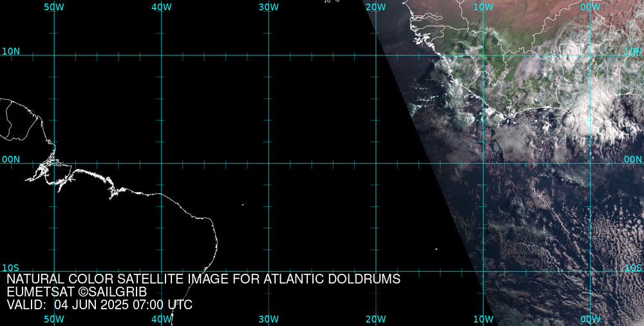Select the 10W label along the bottom edge
This screenshot has width=644, height=326.
point(483,319)
